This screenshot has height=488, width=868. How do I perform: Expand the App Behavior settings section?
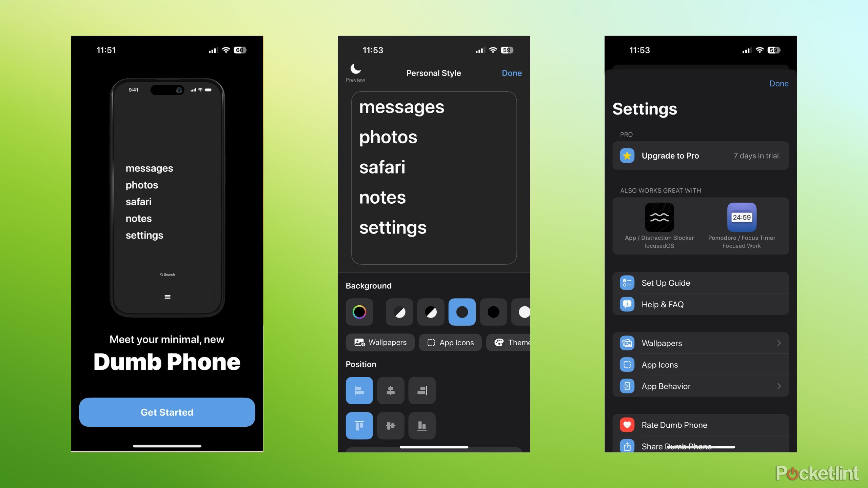701,386
